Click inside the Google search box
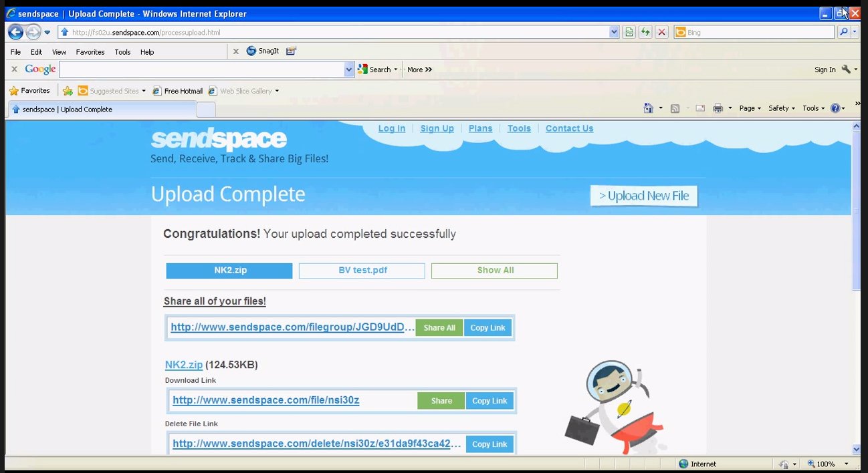This screenshot has height=473, width=868. coord(201,69)
